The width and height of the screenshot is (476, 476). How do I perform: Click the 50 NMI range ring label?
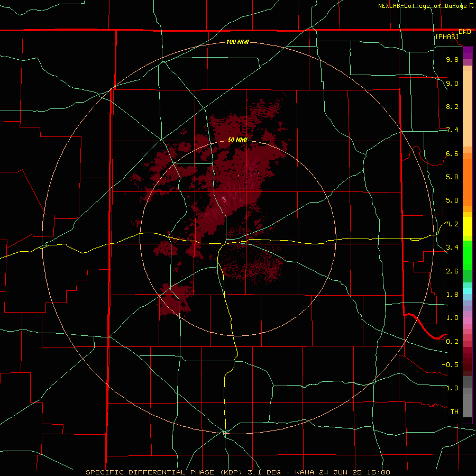click(237, 140)
